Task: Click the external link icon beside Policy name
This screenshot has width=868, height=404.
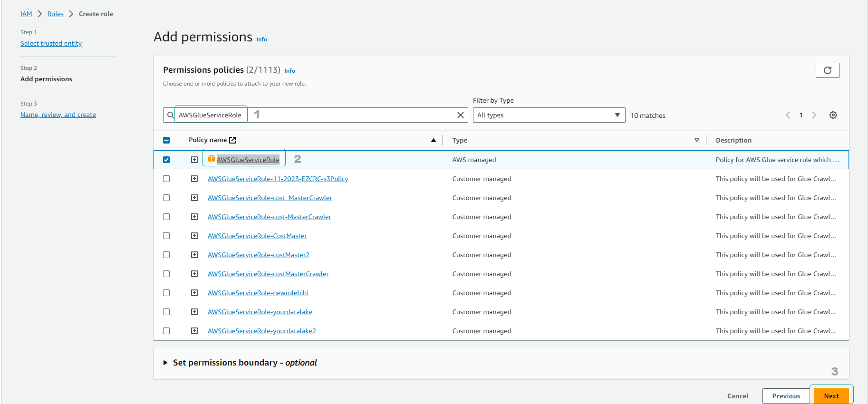Action: 232,140
